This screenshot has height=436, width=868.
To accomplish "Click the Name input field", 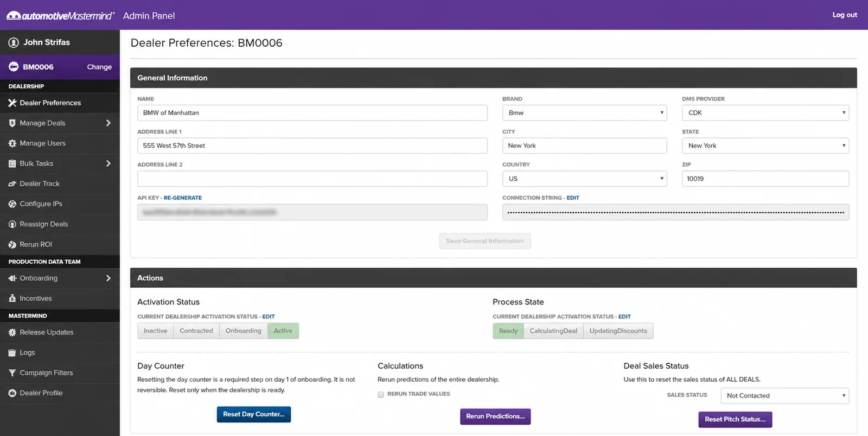I will point(312,113).
